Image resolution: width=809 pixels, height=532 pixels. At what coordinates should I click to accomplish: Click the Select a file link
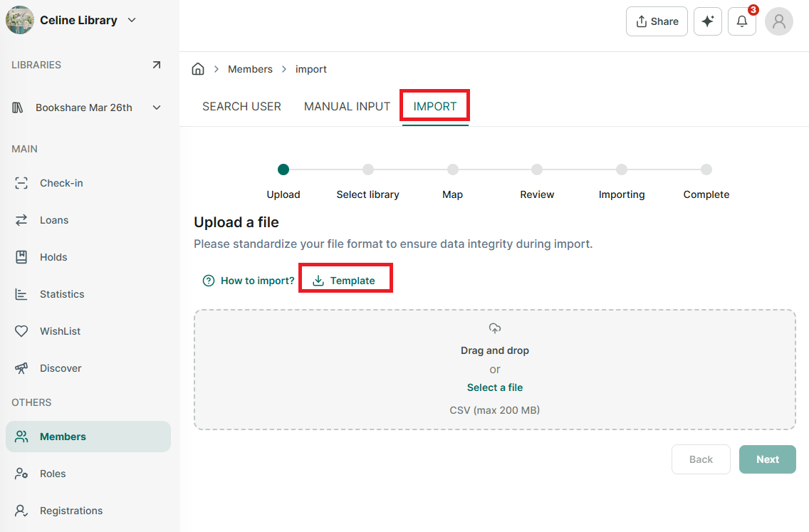tap(495, 387)
